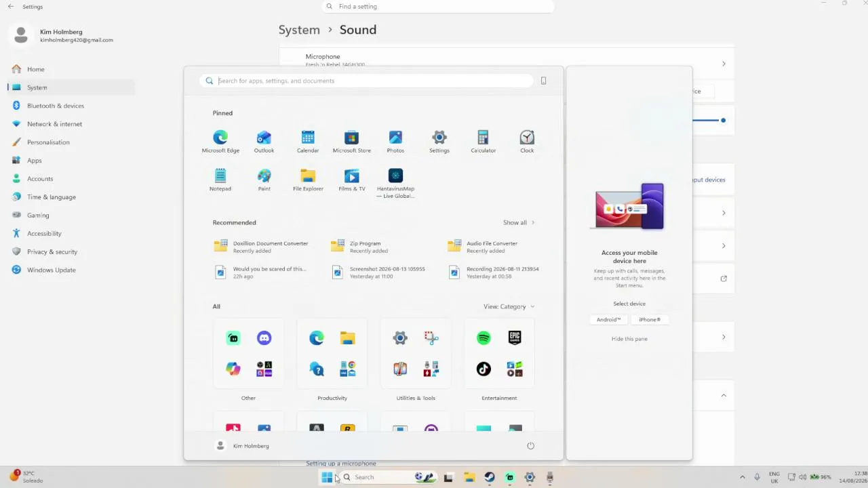Click the Start menu search field
868x488 pixels.
coord(367,81)
